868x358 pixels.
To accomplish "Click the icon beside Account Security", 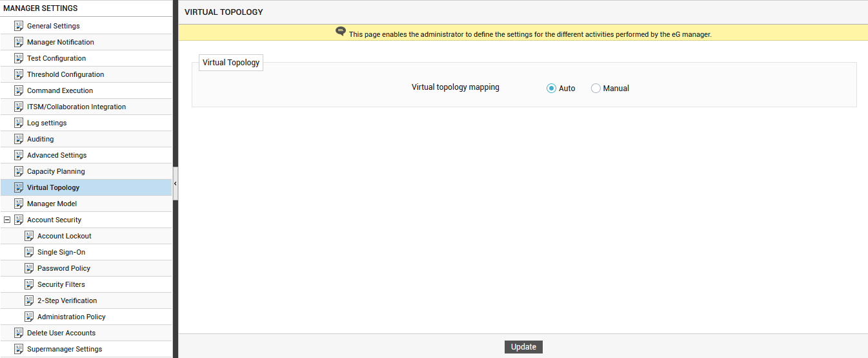I will (x=19, y=220).
